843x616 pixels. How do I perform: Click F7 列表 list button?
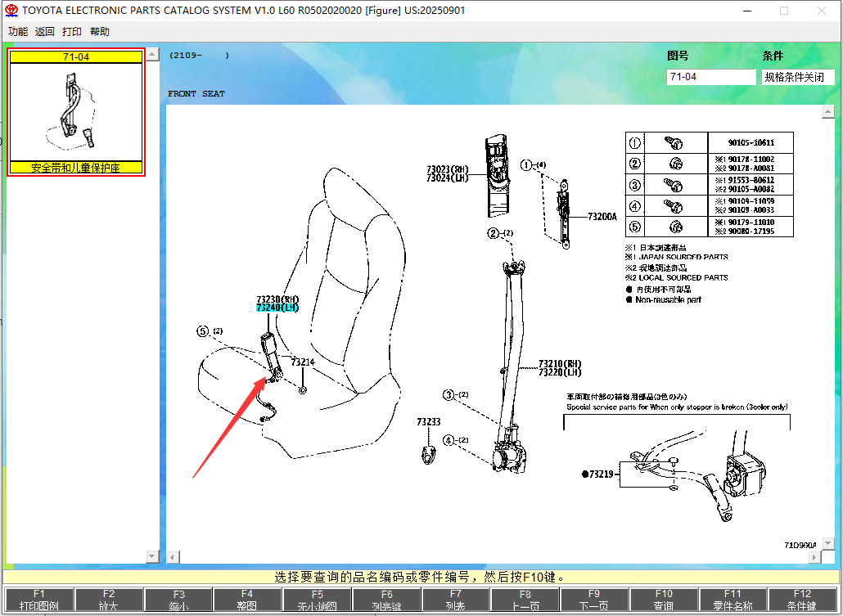[x=455, y=600]
